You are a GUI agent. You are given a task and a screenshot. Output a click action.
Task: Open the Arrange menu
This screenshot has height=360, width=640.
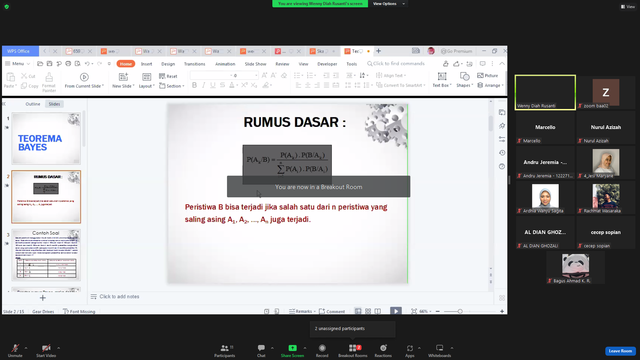pyautogui.click(x=490, y=85)
